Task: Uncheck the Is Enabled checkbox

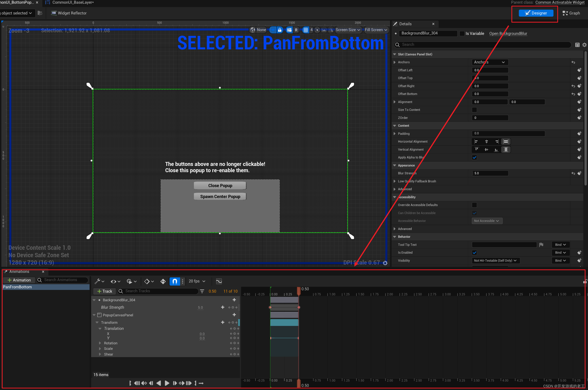Action: pos(474,253)
